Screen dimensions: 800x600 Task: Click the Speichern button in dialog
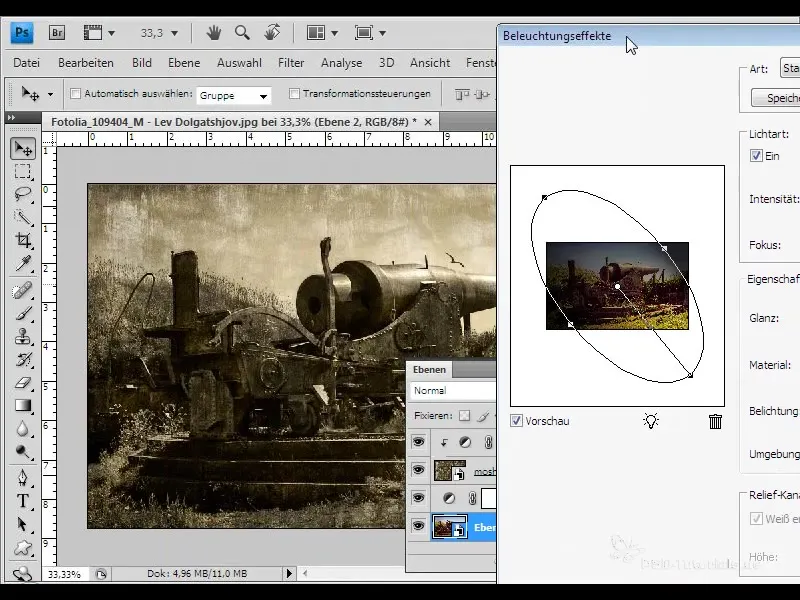(776, 98)
